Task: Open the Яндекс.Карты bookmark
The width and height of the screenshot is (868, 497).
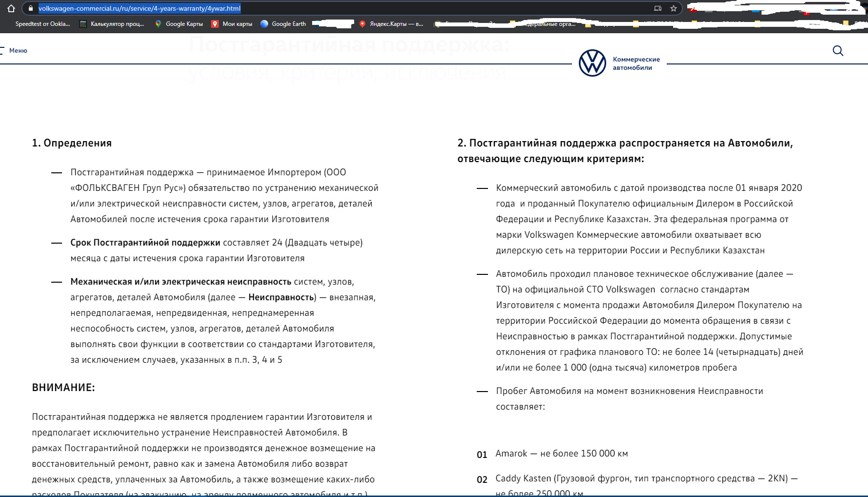Action: point(391,24)
